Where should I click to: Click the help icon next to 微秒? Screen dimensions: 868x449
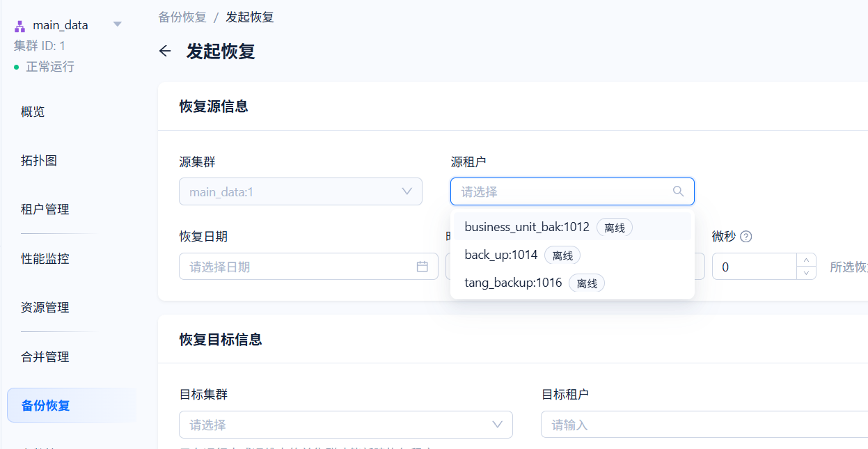click(x=746, y=237)
